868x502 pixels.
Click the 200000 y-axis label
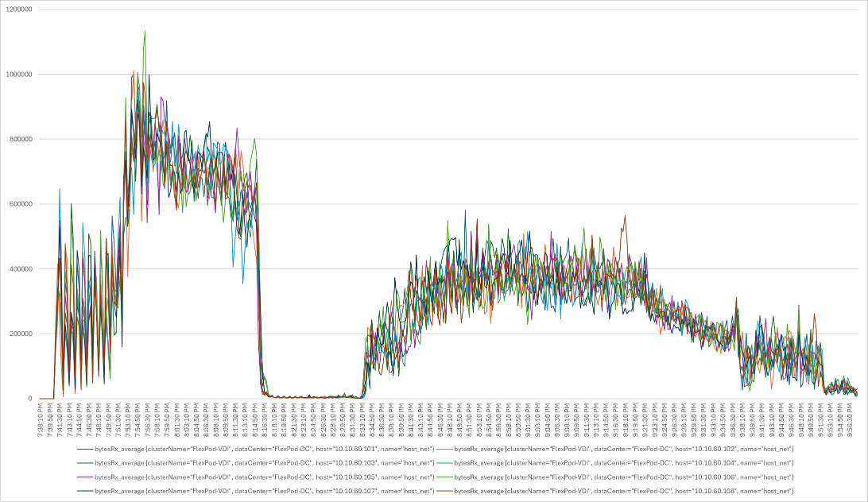(20, 334)
